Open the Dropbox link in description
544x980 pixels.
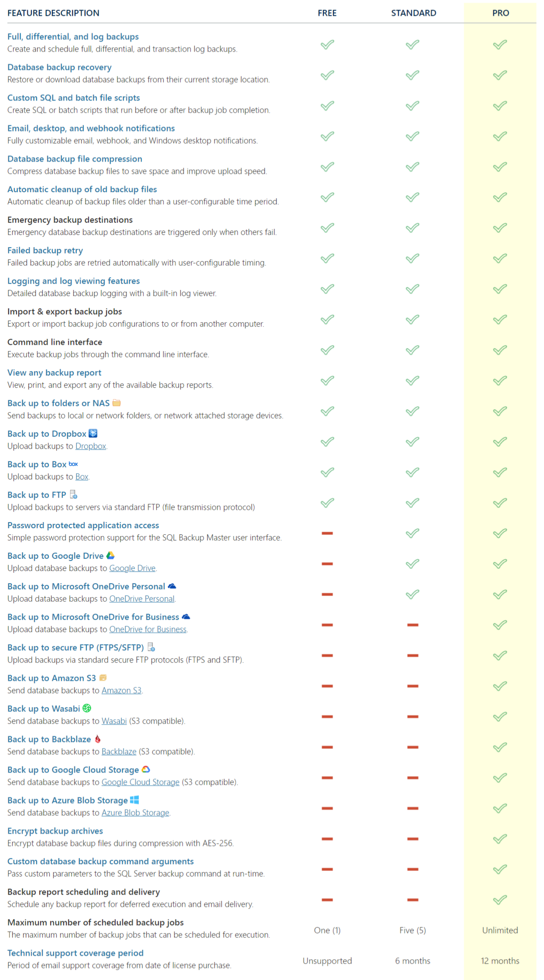click(x=91, y=446)
